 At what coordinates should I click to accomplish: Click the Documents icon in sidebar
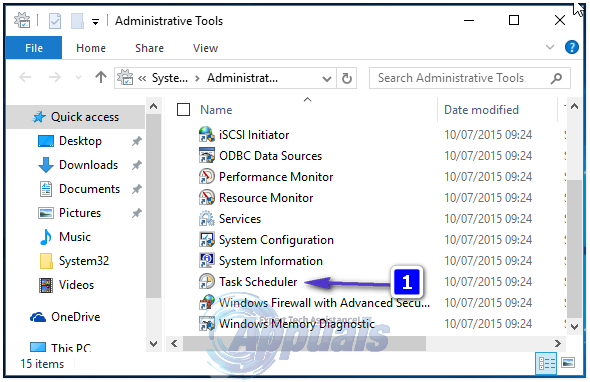click(46, 189)
